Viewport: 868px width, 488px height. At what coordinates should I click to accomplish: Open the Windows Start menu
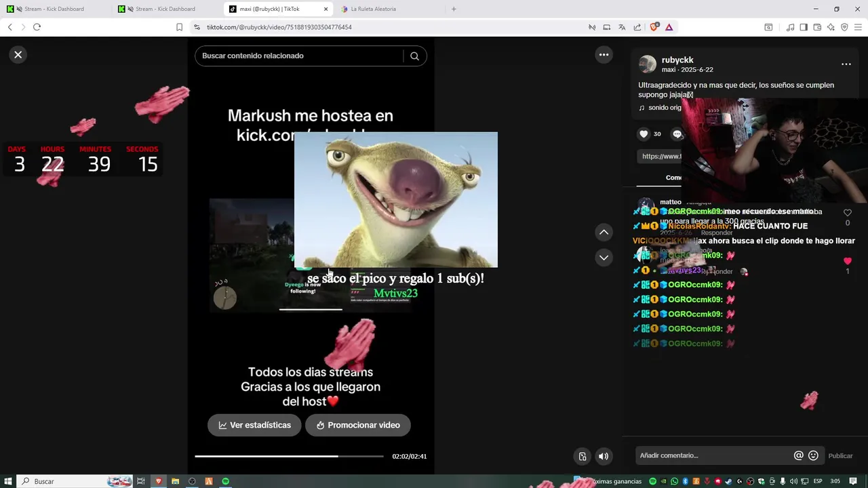pos(8,481)
